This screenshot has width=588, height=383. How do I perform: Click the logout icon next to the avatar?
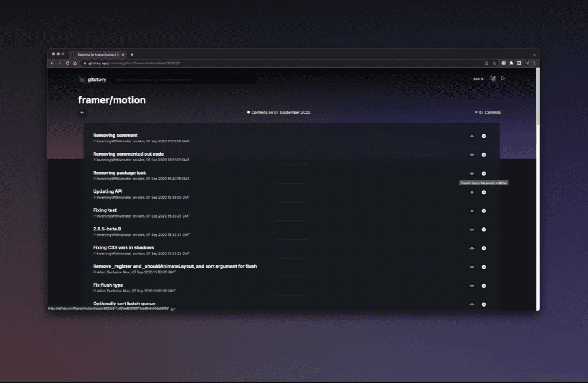click(x=503, y=79)
